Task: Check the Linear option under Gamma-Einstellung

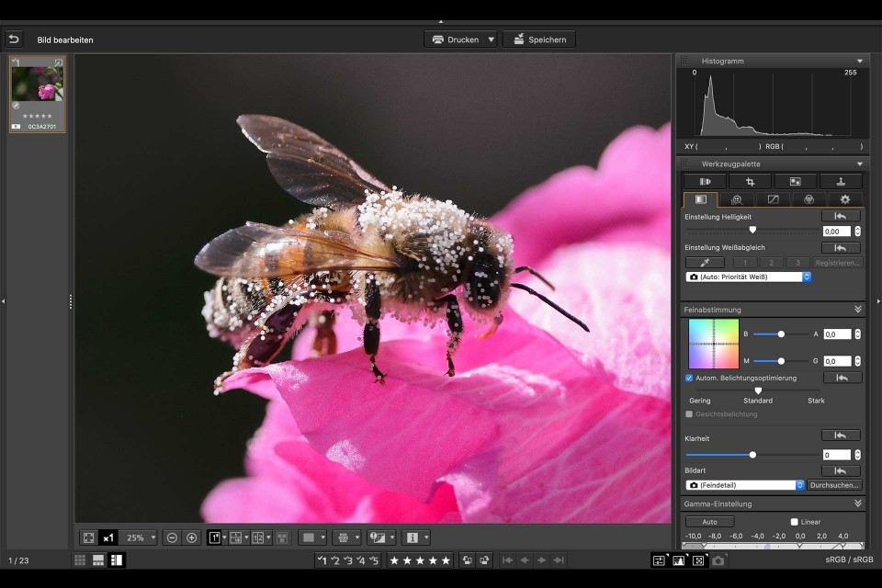Action: pos(794,521)
